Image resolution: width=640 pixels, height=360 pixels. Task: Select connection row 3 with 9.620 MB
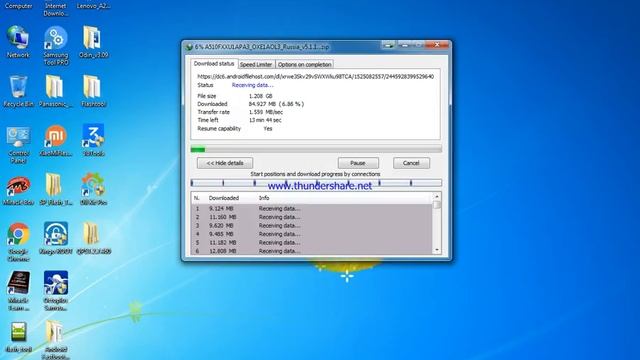tap(312, 225)
